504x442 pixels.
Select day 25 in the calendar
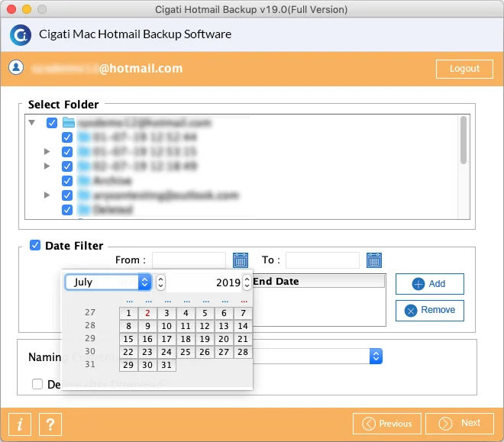click(186, 352)
